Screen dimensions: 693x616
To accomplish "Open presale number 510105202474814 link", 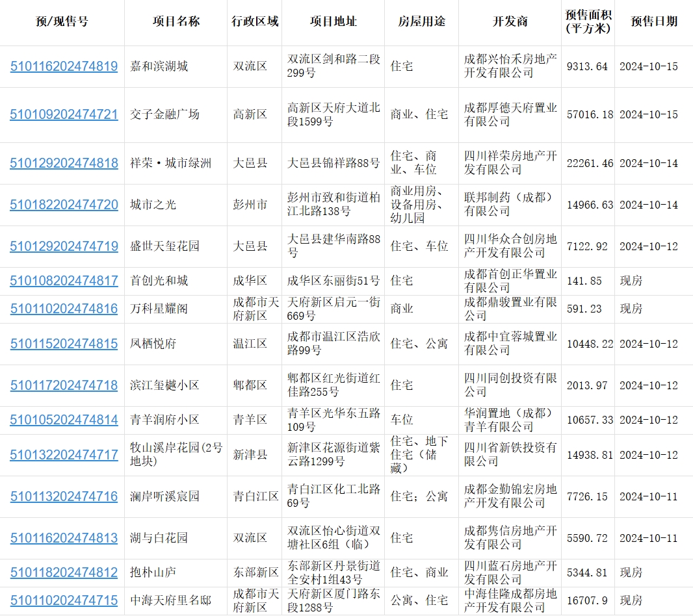I will click(x=64, y=420).
